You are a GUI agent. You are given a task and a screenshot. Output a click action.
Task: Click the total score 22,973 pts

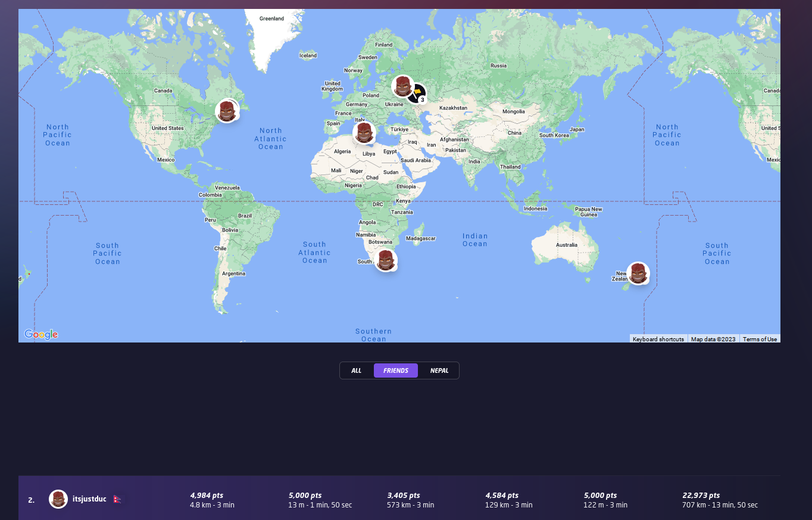point(701,495)
